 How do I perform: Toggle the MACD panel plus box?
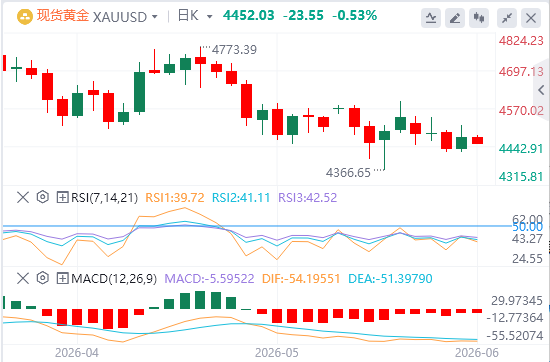point(62,279)
